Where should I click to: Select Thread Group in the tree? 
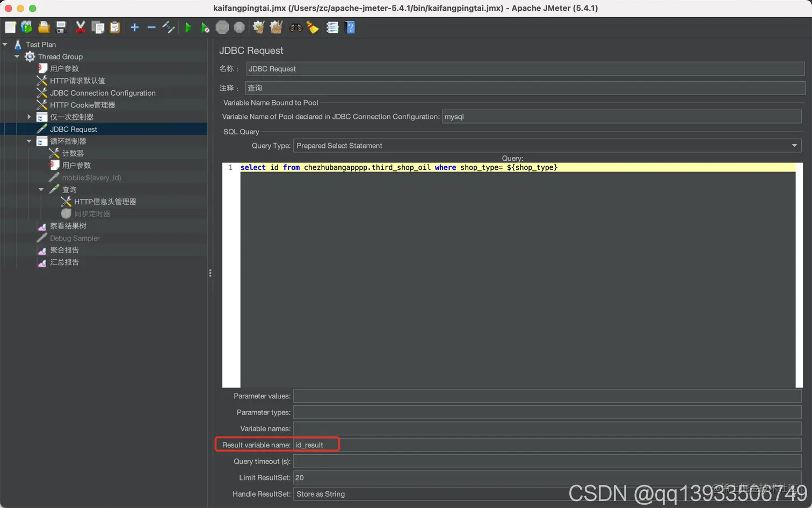coord(60,56)
